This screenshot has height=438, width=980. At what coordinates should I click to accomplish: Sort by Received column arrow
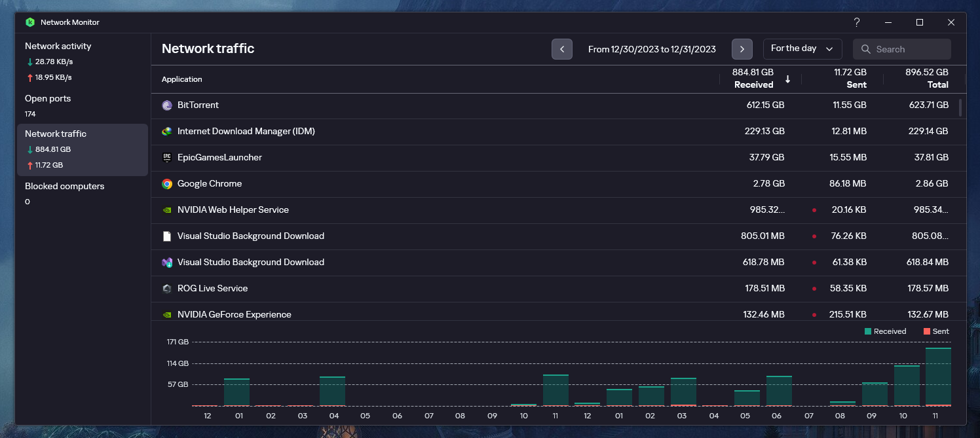tap(788, 79)
